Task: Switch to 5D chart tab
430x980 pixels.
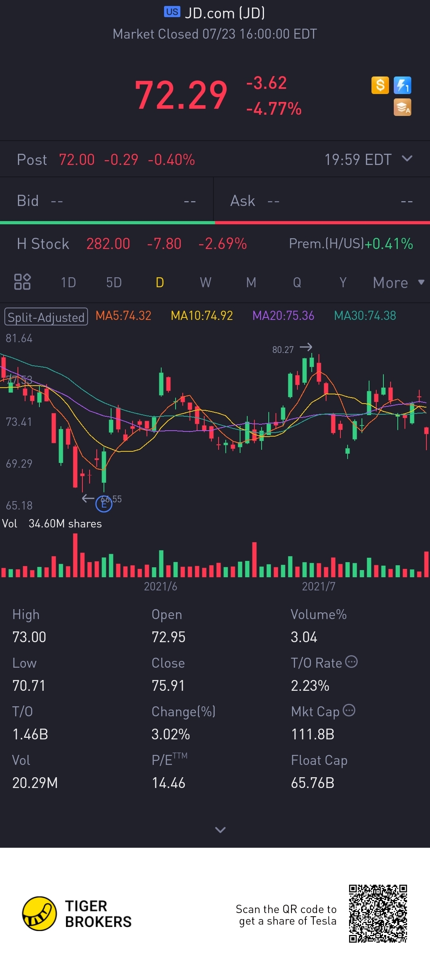Action: click(114, 282)
